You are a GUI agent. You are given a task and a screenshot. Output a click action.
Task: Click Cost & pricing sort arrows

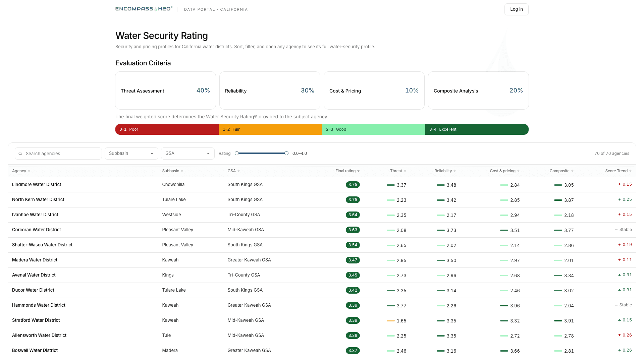coord(519,171)
